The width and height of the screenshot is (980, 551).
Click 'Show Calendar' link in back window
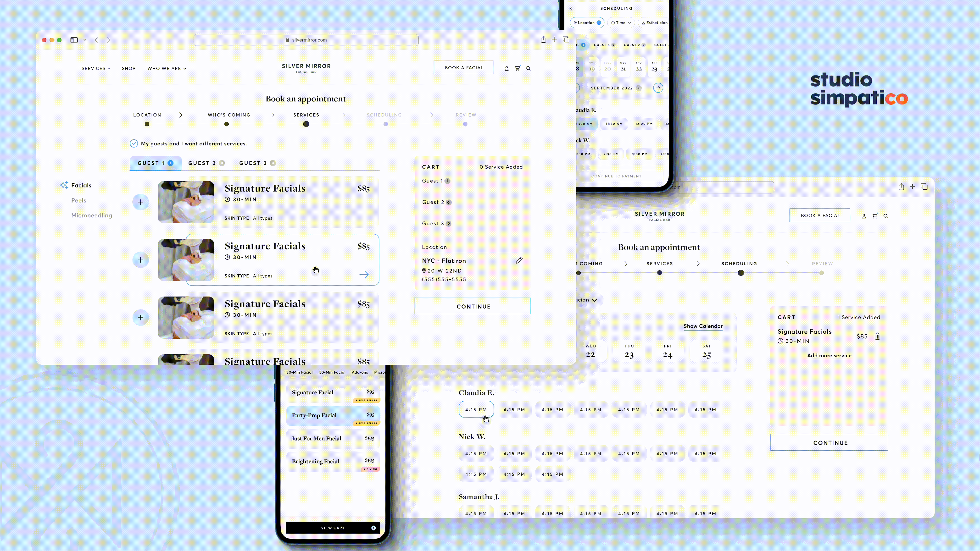(703, 326)
